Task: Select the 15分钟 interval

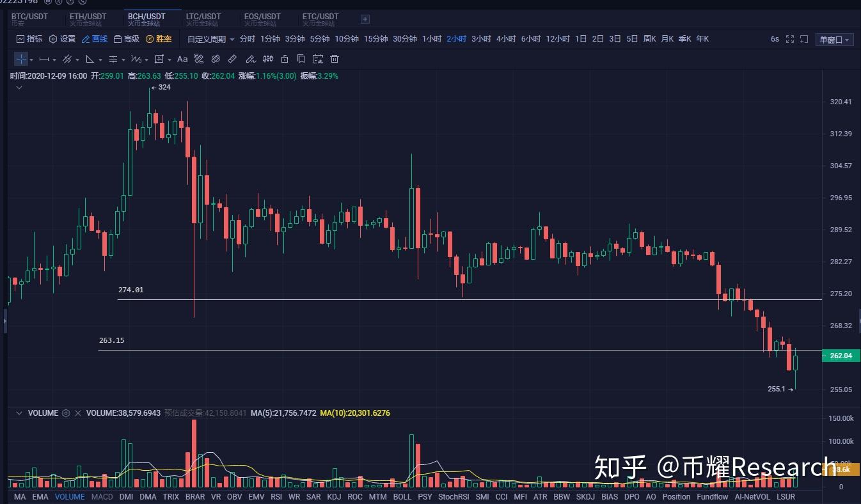Action: (x=376, y=39)
